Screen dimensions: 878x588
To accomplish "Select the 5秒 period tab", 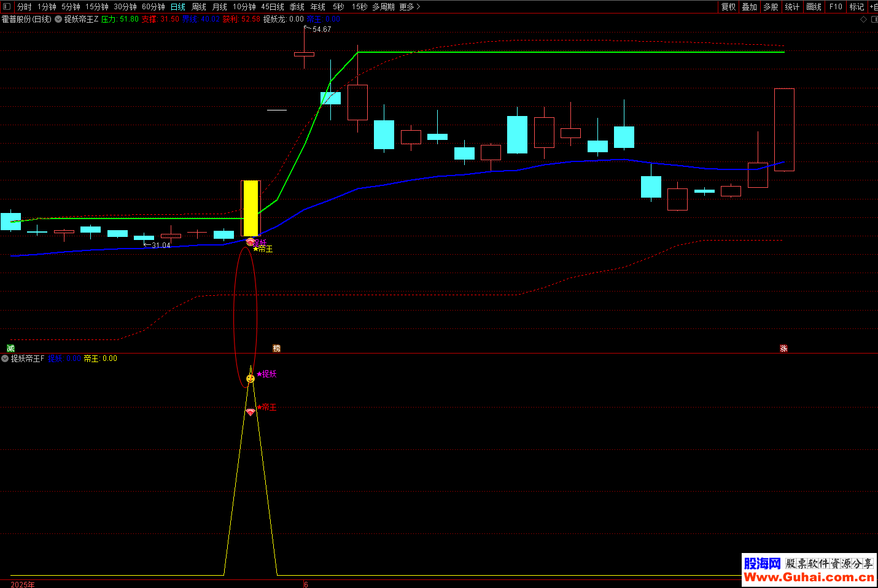I will coord(338,7).
